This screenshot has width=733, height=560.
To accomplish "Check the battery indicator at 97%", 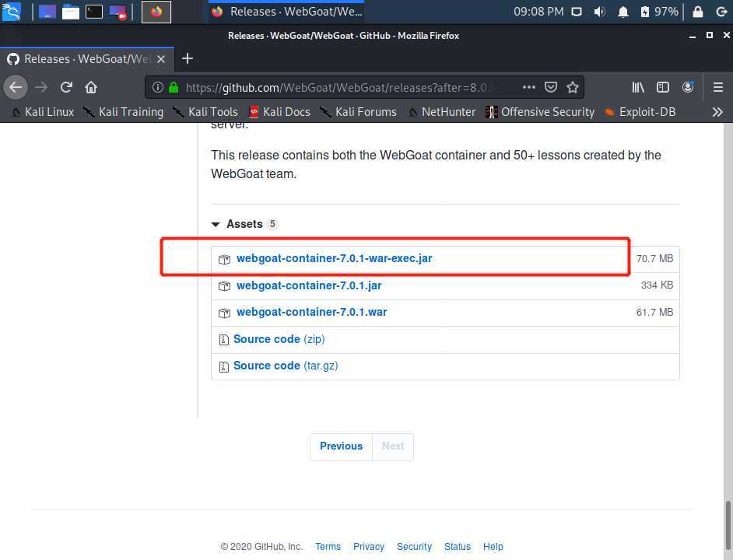I will (659, 12).
